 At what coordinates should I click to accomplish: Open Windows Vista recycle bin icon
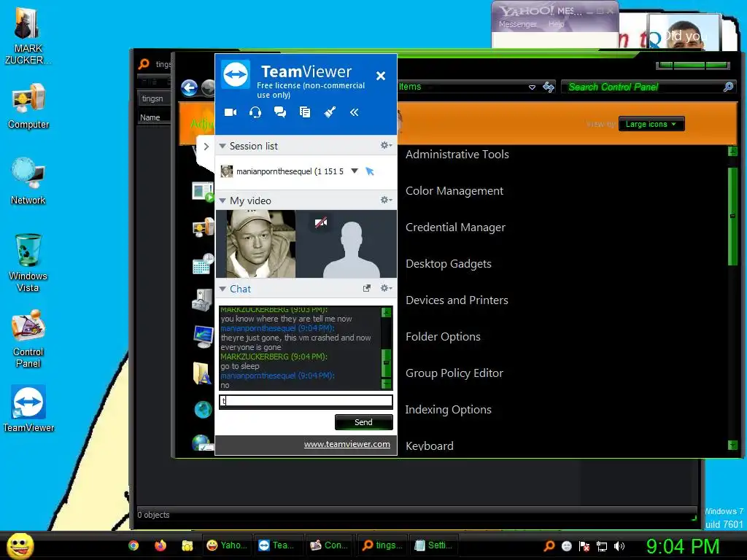[28, 262]
